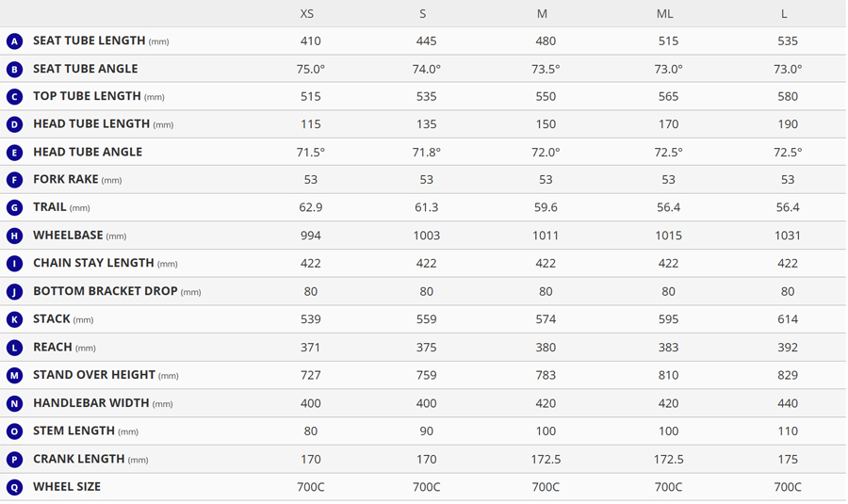Click the letter E badge for Head Tube Angle
This screenshot has height=504, width=848.
[14, 153]
